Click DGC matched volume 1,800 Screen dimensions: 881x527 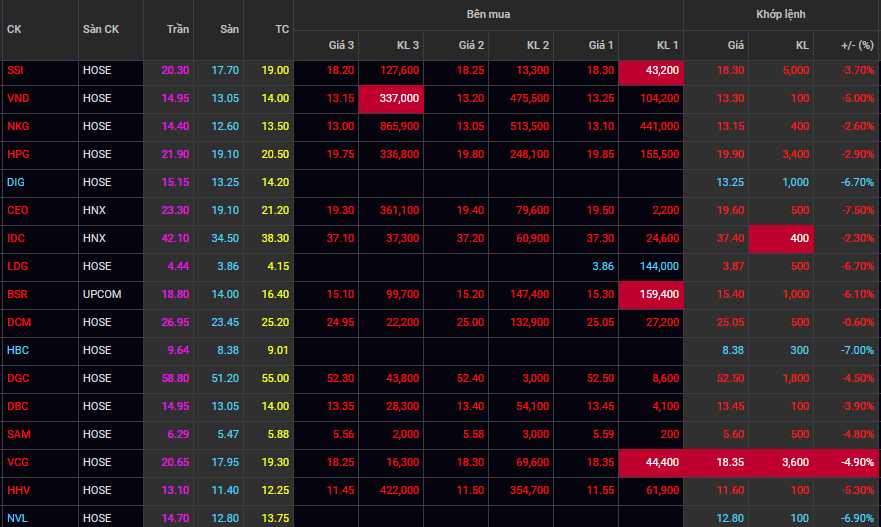point(796,379)
